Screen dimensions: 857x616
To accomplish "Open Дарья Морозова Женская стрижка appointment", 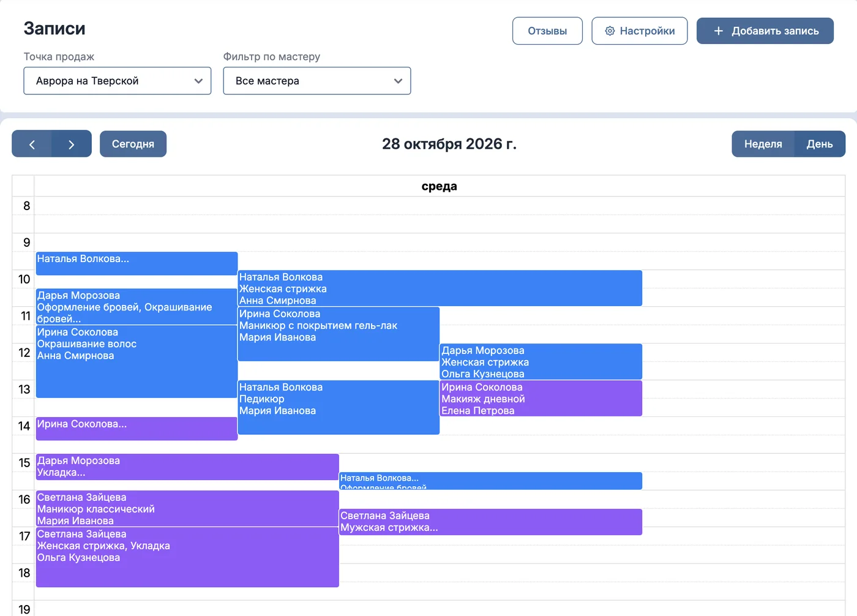I will coord(541,362).
